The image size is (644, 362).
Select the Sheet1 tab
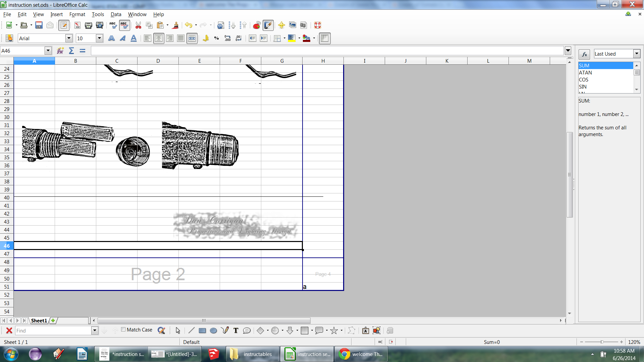[39, 320]
